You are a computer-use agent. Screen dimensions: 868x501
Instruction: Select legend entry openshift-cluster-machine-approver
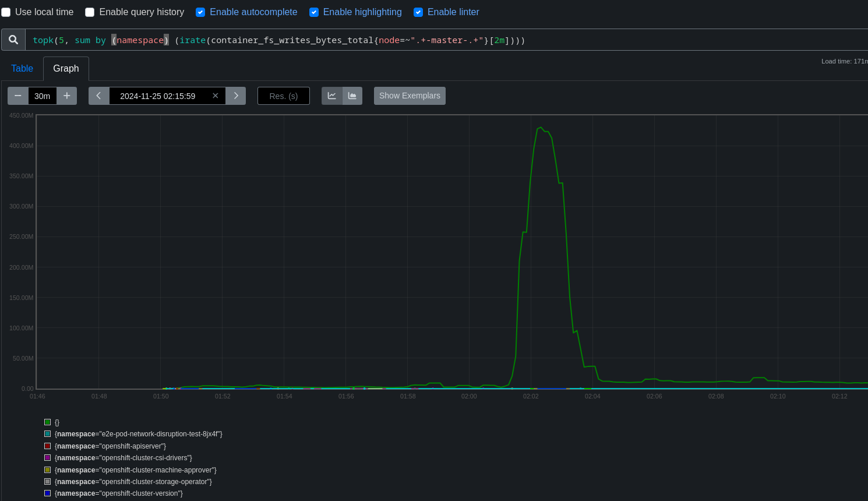[x=136, y=470]
